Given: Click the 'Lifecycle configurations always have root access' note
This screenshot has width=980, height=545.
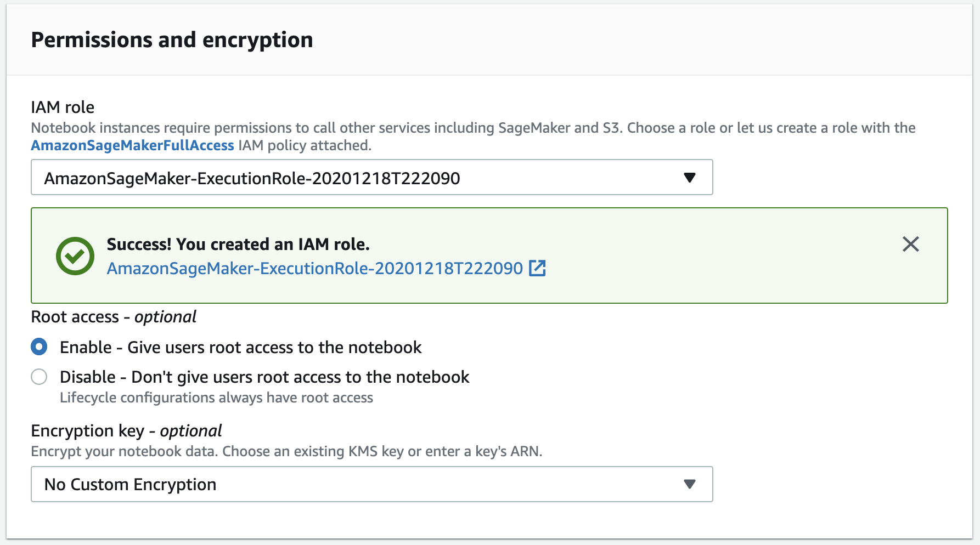Looking at the screenshot, I should click(216, 398).
